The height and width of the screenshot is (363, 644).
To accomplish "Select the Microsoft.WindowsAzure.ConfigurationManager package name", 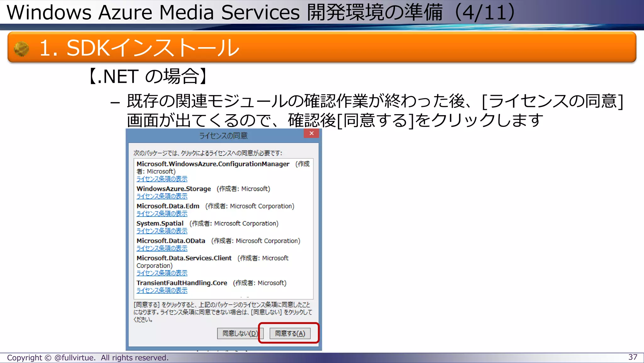I will click(x=213, y=164).
